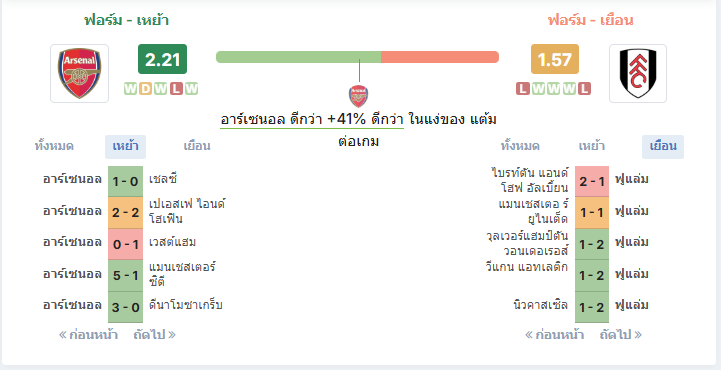
Task: Click Fulham's last L form badge
Action: 584,88
